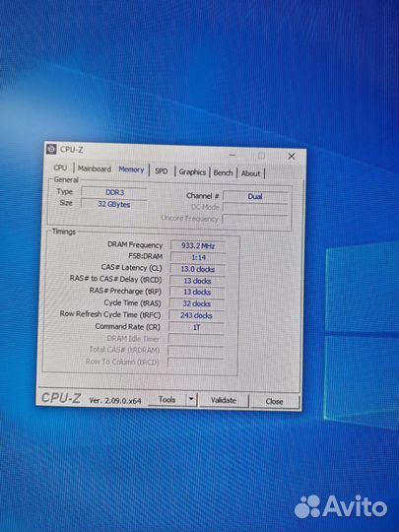Click the Channel # label
The width and height of the screenshot is (399, 532).
[x=203, y=196]
